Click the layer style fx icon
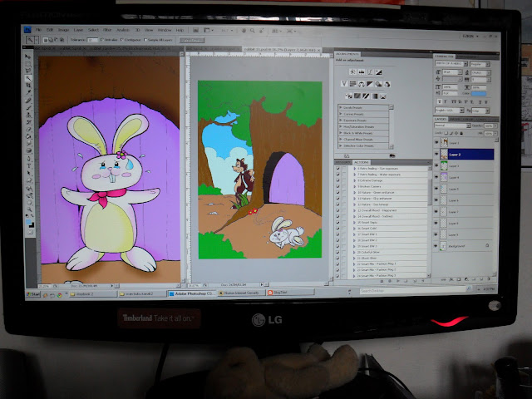This screenshot has height=399, width=532. 451,279
